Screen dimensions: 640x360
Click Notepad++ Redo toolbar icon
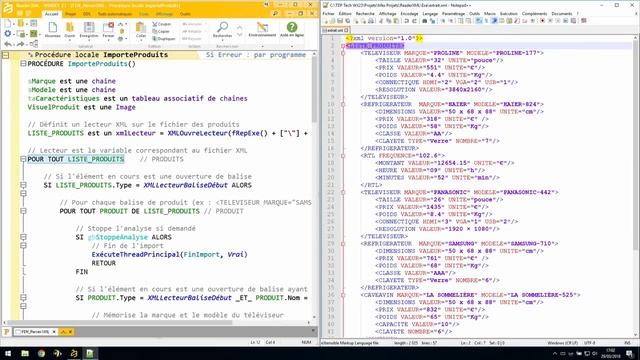415,20
